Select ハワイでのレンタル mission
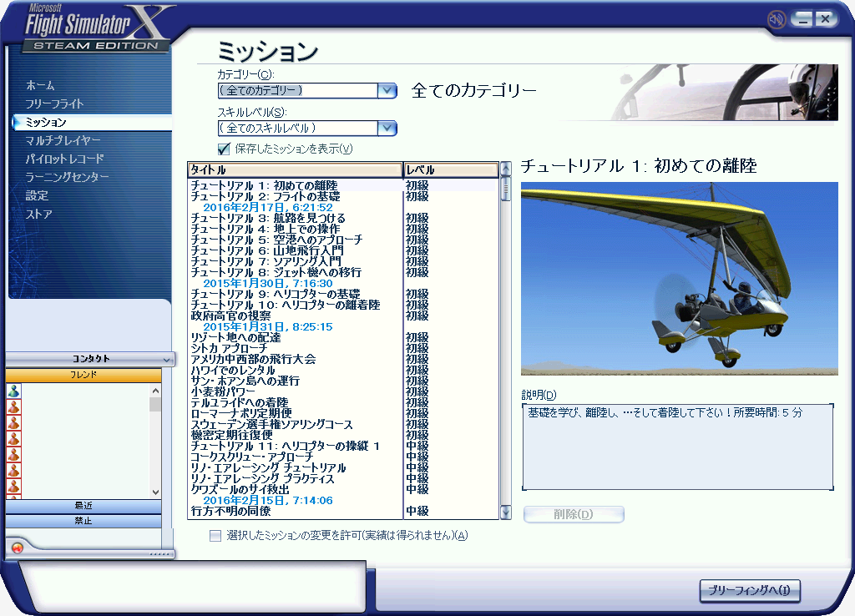 tap(233, 370)
